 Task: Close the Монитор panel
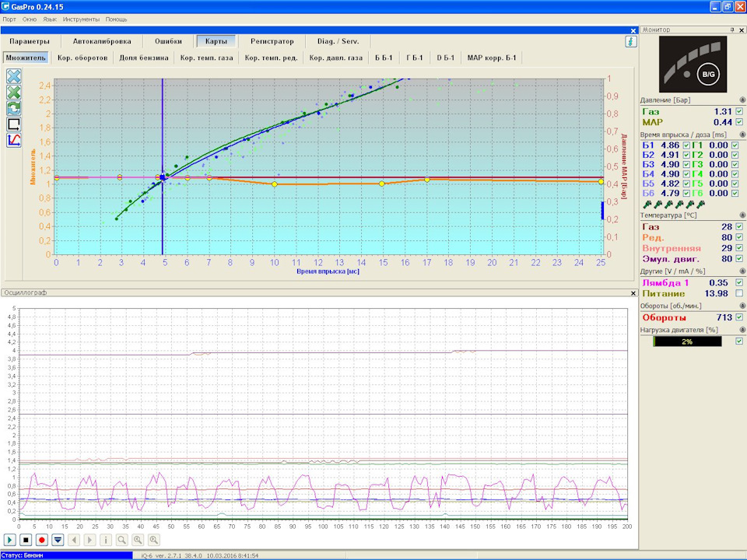pos(742,30)
